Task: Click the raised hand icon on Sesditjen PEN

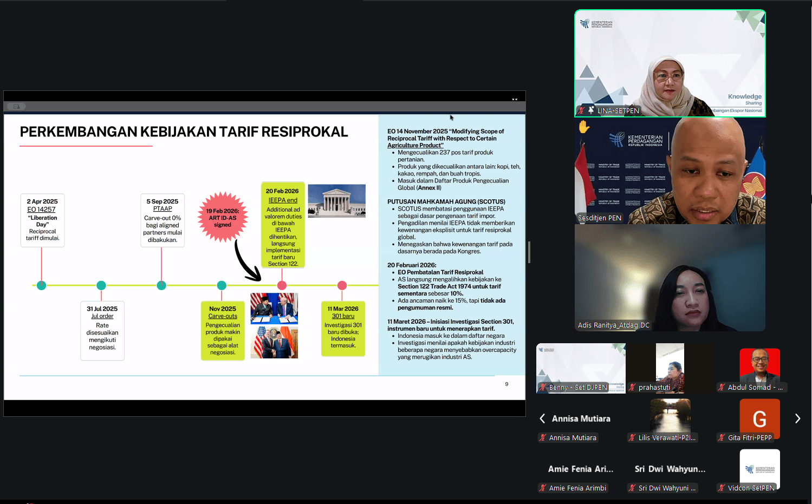Action: pyautogui.click(x=584, y=127)
